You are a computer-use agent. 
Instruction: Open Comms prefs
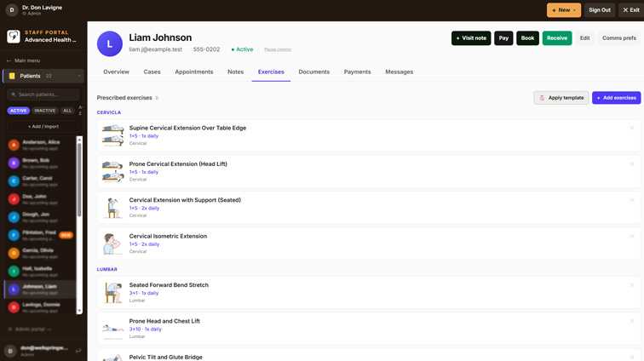pos(619,38)
